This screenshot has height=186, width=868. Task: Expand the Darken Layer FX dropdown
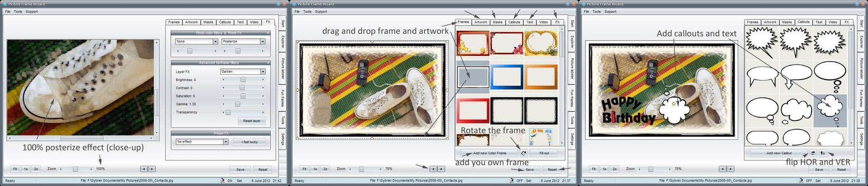coord(263,71)
